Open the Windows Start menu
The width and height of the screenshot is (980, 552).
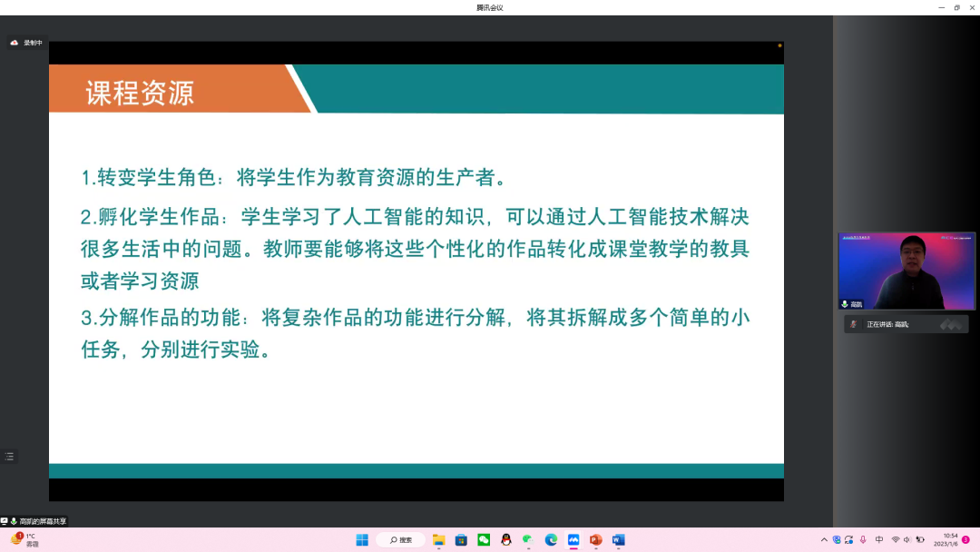tap(362, 540)
